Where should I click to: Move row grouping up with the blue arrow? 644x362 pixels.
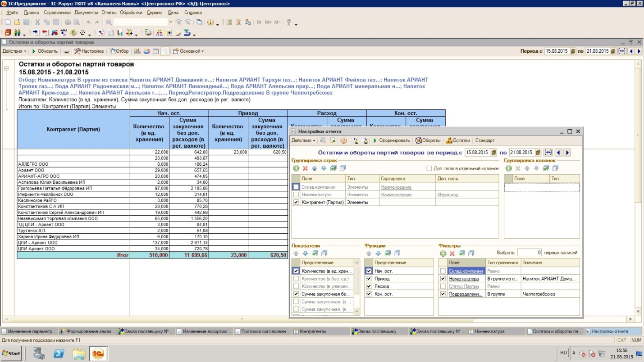click(x=315, y=168)
